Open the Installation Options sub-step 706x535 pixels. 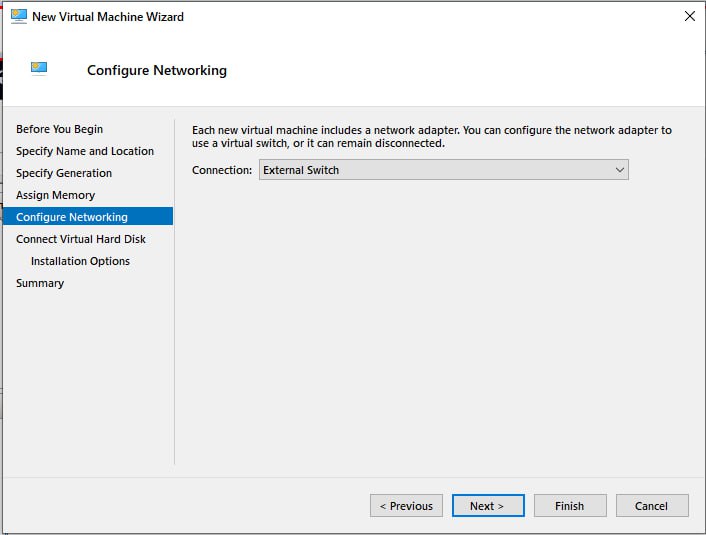click(80, 261)
